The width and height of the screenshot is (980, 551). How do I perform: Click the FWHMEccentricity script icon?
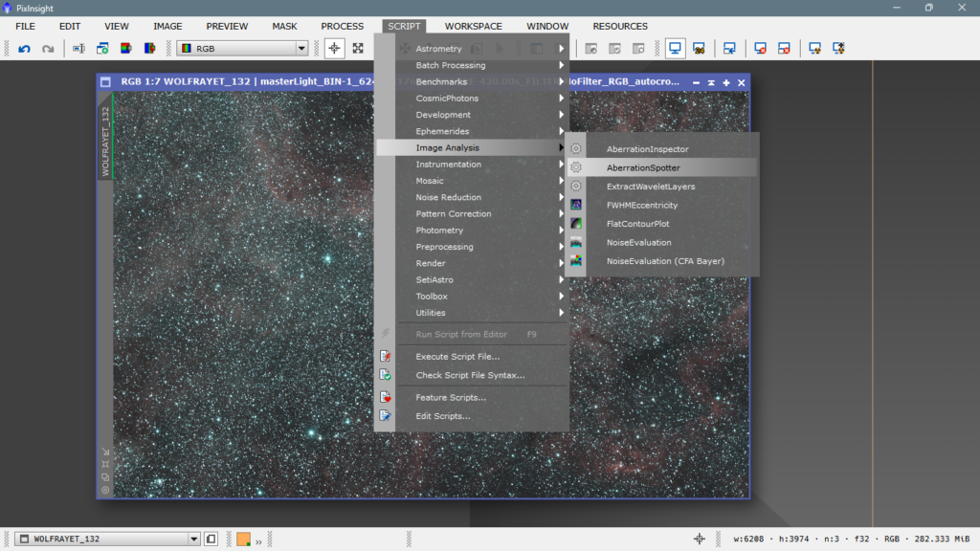click(x=576, y=205)
